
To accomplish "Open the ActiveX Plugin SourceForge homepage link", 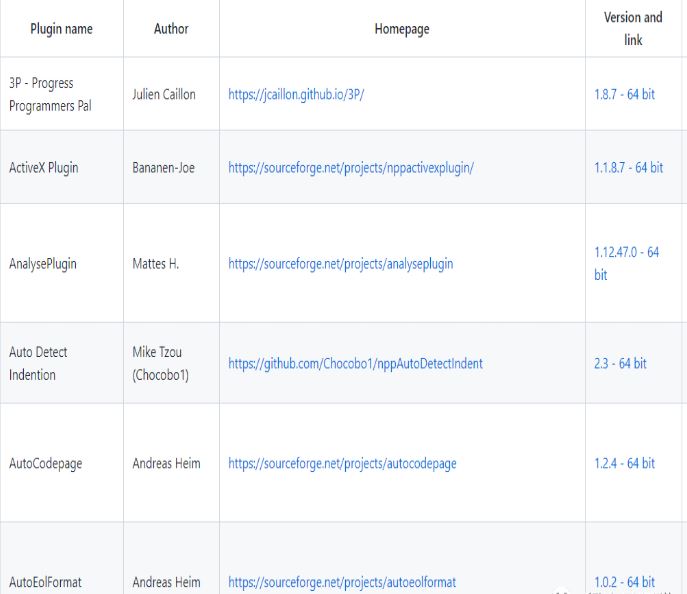I will (x=350, y=167).
